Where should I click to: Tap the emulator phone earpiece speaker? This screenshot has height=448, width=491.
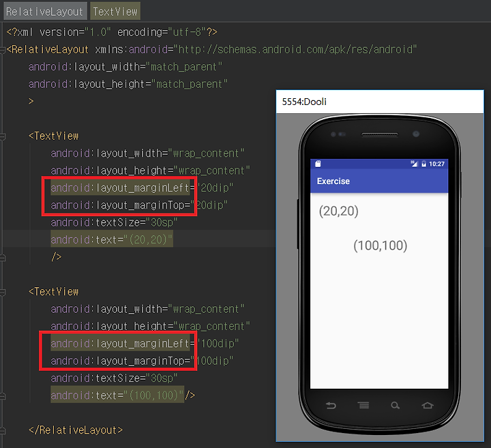coord(380,135)
